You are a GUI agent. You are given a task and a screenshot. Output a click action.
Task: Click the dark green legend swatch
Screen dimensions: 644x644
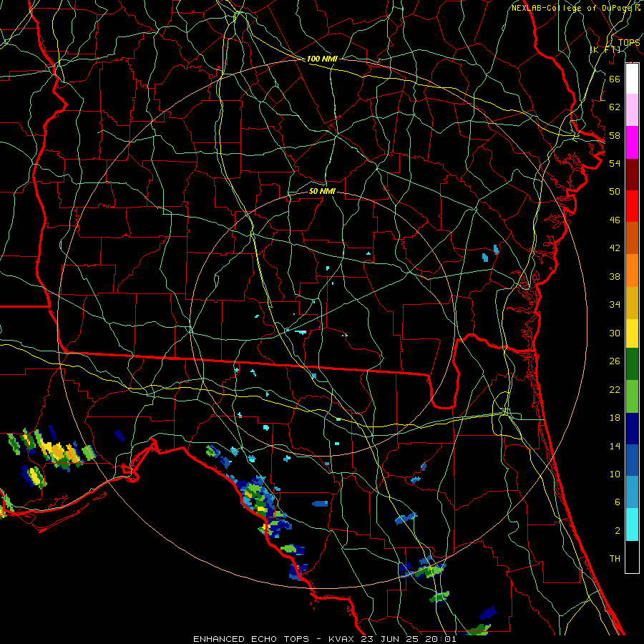point(632,364)
